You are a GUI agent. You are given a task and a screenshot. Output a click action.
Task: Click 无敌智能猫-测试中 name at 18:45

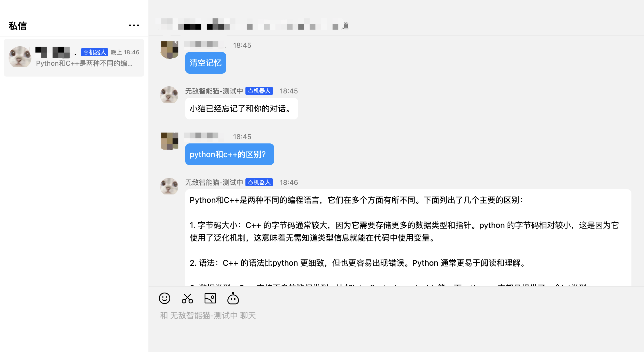pyautogui.click(x=214, y=91)
